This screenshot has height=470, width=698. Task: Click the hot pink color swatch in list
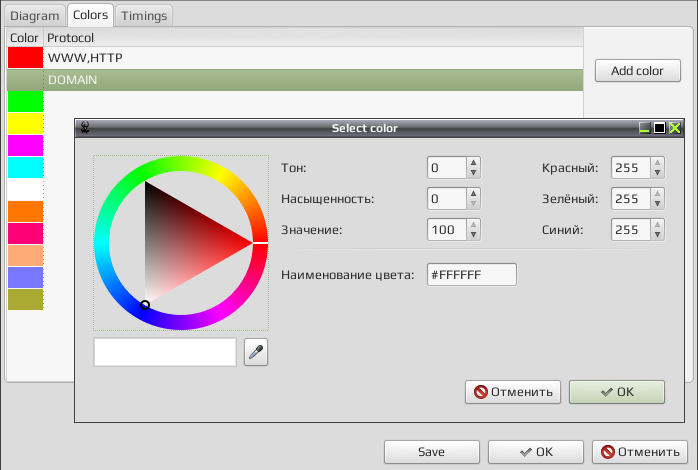[25, 233]
